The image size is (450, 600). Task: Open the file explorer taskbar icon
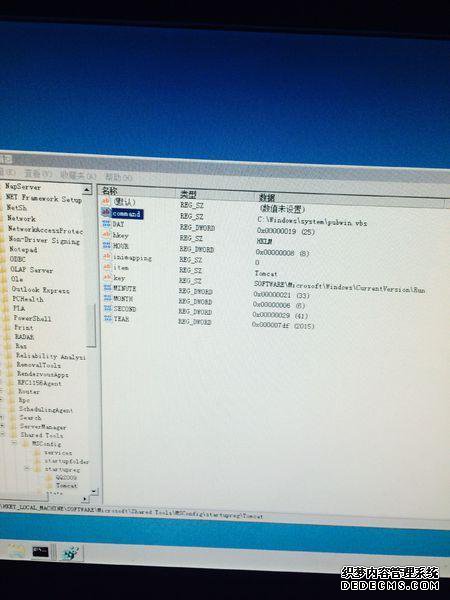16,551
